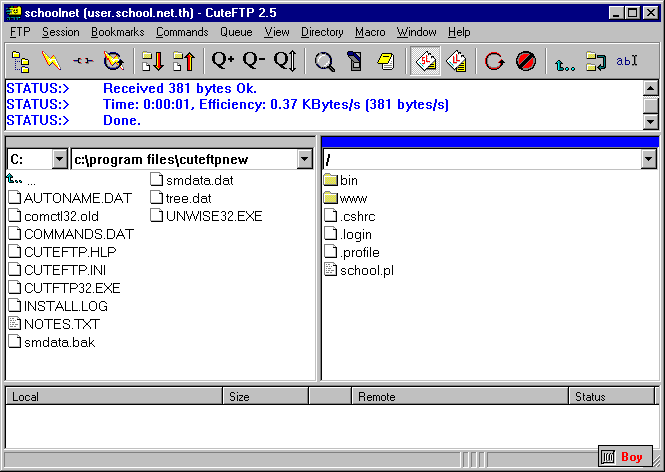The height and width of the screenshot is (472, 665).
Task: Select smdata.bak file
Action: pyautogui.click(x=52, y=342)
